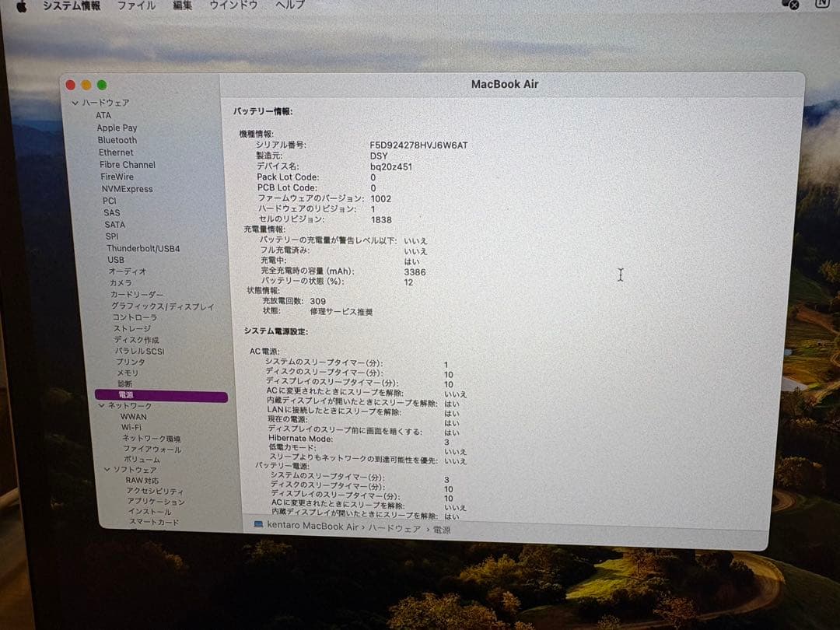The width and height of the screenshot is (840, 630).
Task: Select プリンタ in the sidebar
Action: pyautogui.click(x=131, y=362)
